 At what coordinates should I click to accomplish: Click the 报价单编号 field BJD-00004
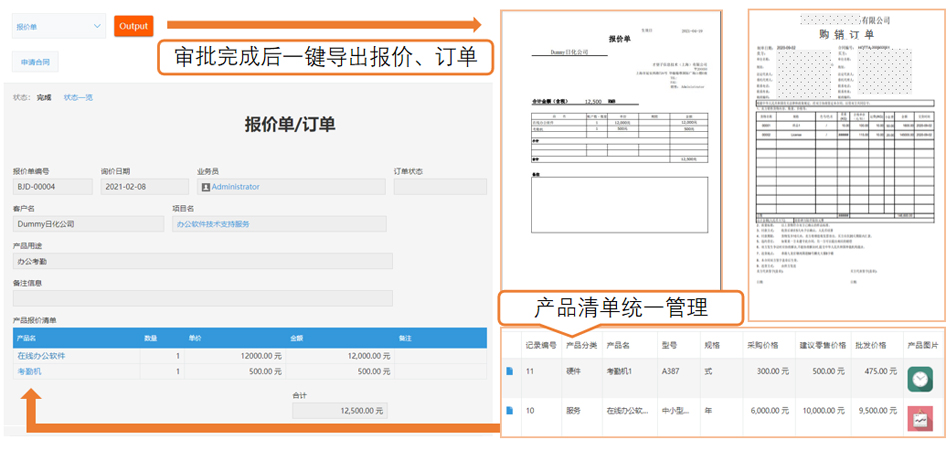point(50,187)
